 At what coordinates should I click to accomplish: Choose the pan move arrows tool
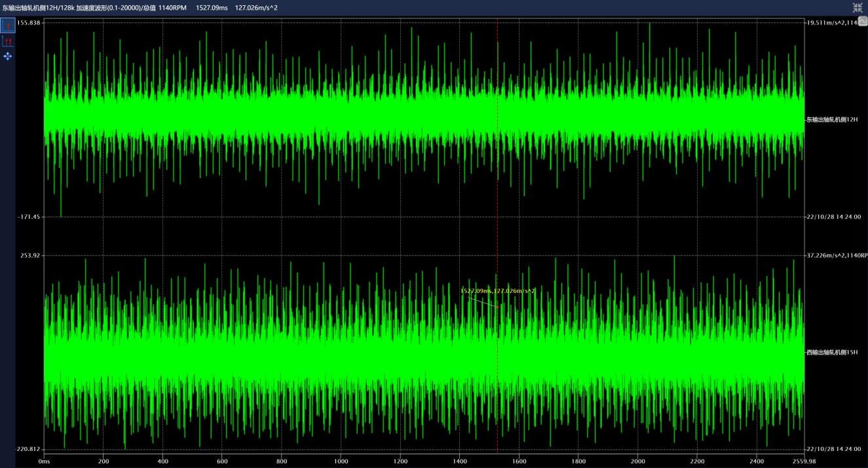8,57
